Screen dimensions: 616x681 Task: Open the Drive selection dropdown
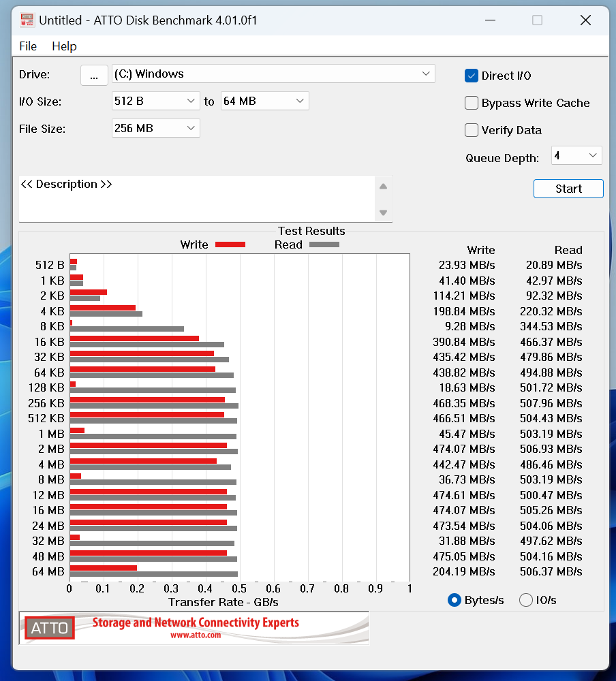click(273, 74)
